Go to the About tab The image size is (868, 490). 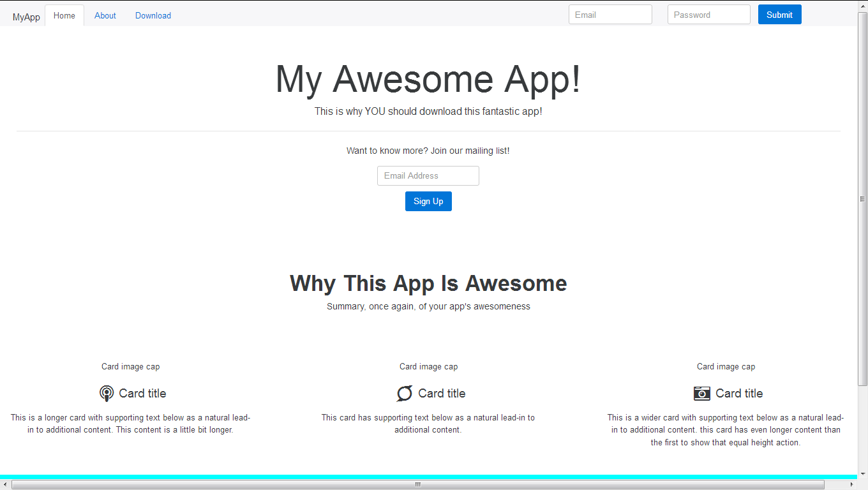coord(105,15)
